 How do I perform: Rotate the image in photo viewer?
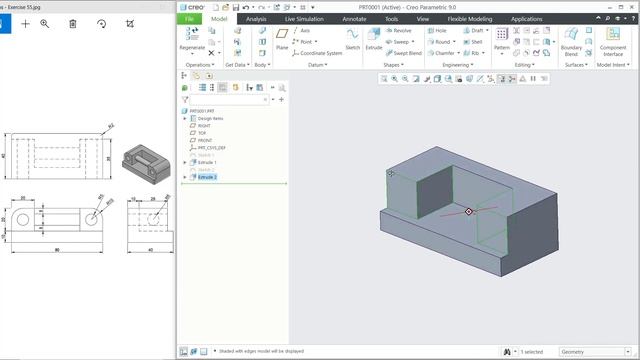(x=101, y=24)
